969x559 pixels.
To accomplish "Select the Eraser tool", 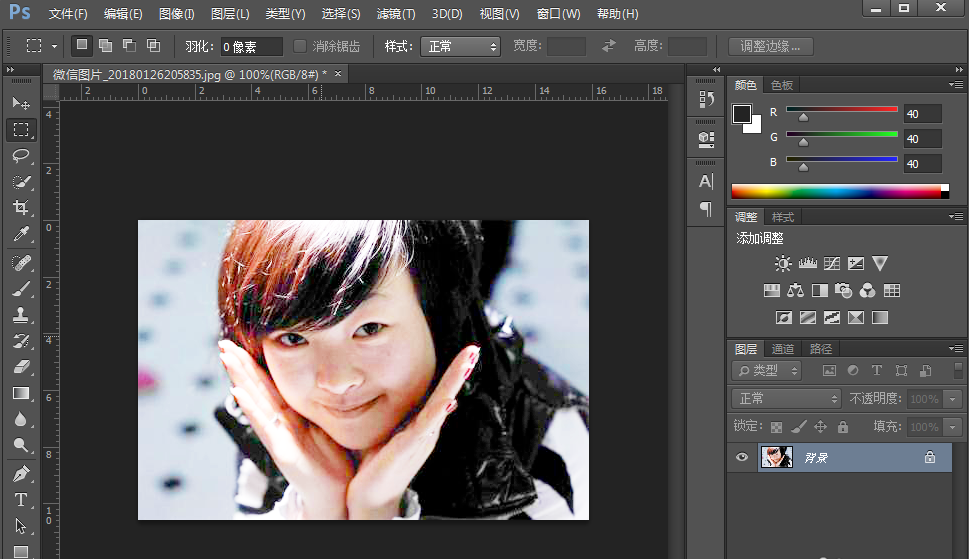I will tap(21, 367).
